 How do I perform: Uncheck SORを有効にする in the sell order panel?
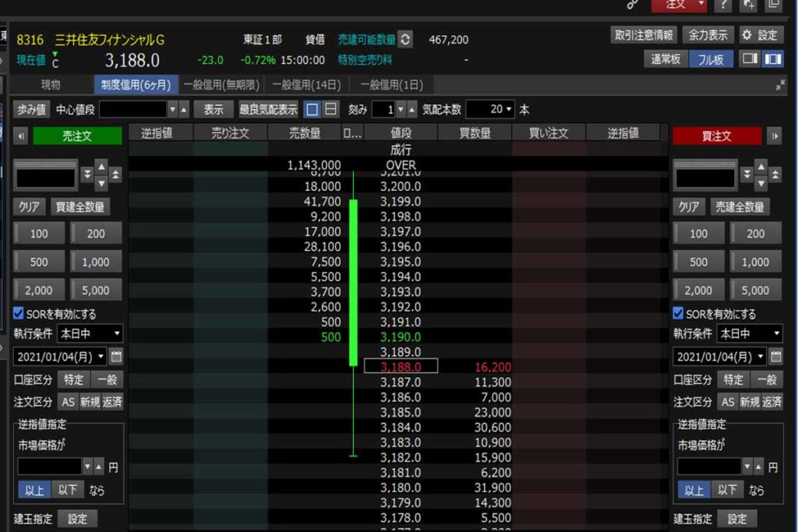pyautogui.click(x=19, y=313)
